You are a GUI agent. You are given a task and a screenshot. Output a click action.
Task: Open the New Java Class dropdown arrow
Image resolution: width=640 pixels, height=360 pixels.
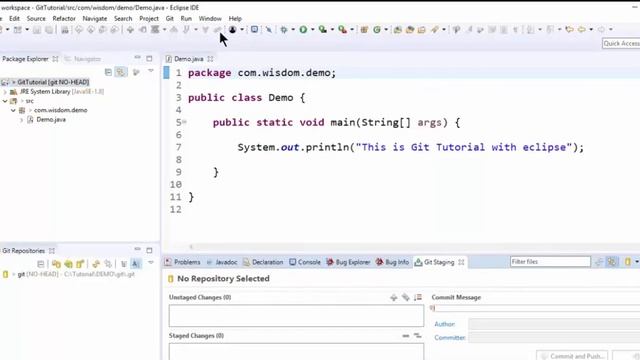click(386, 29)
